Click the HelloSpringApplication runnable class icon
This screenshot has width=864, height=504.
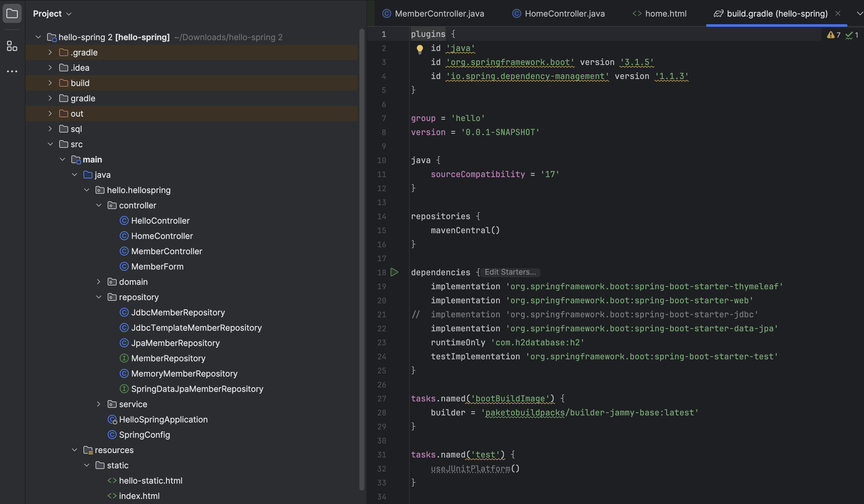click(112, 419)
